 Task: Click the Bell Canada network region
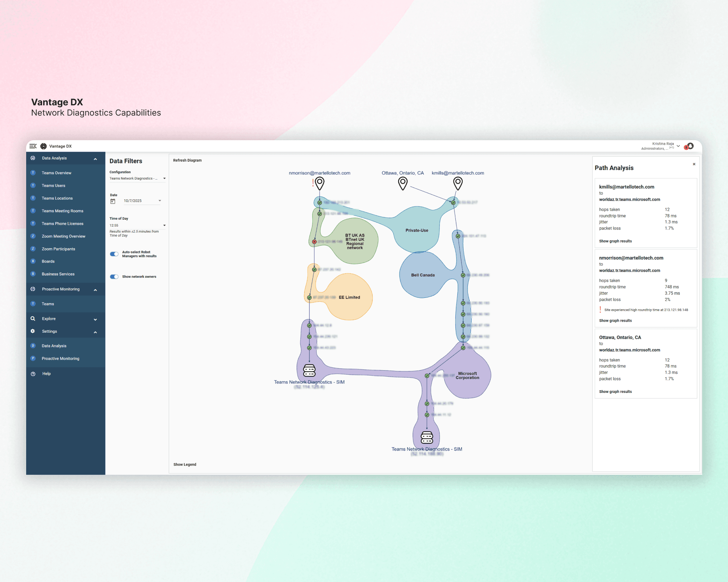423,275
